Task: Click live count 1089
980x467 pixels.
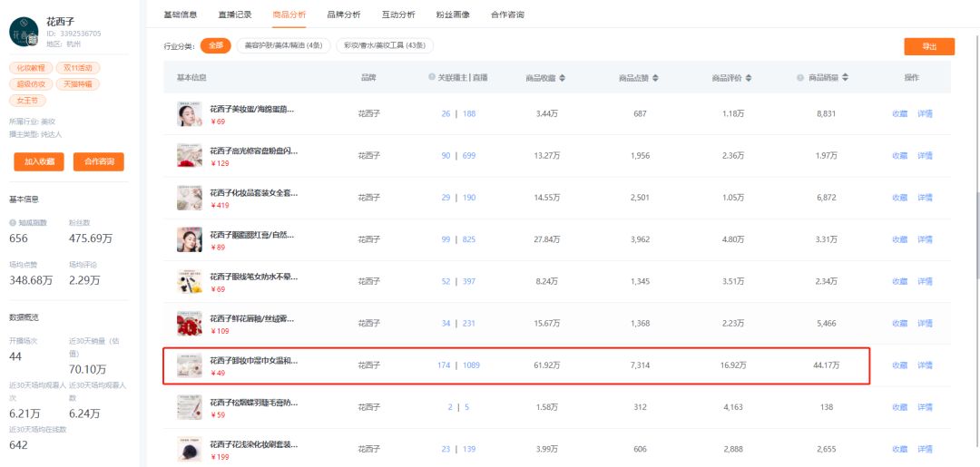Action: (x=471, y=365)
